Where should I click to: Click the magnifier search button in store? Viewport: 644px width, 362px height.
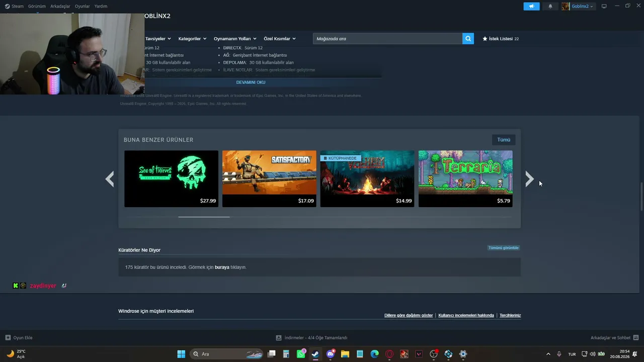click(x=468, y=39)
